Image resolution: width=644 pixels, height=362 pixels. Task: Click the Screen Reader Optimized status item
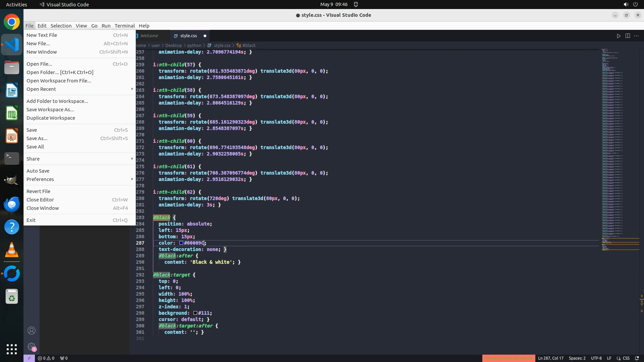pyautogui.click(x=508, y=358)
